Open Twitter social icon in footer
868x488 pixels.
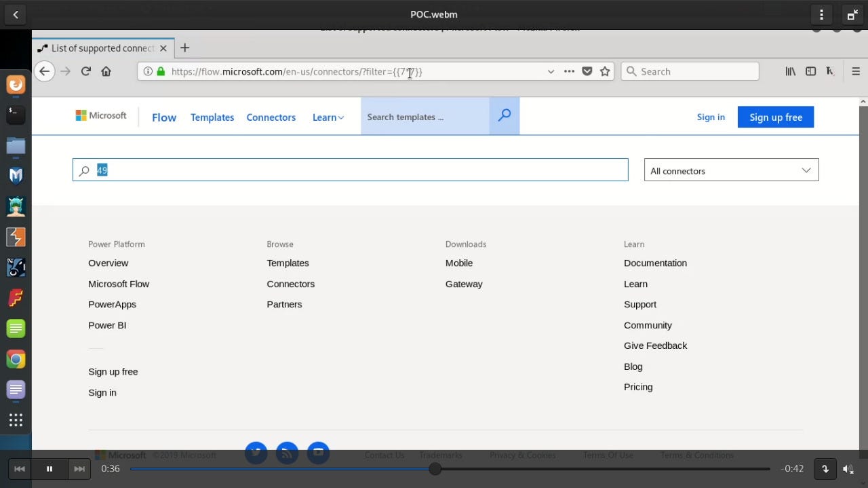(256, 453)
